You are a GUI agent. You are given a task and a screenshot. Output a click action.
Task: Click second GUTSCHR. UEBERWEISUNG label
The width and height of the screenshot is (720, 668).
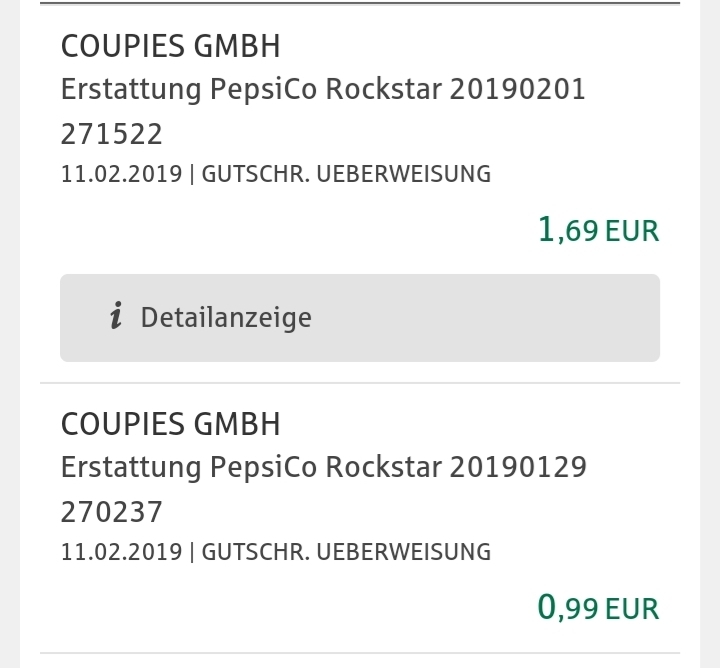point(347,552)
